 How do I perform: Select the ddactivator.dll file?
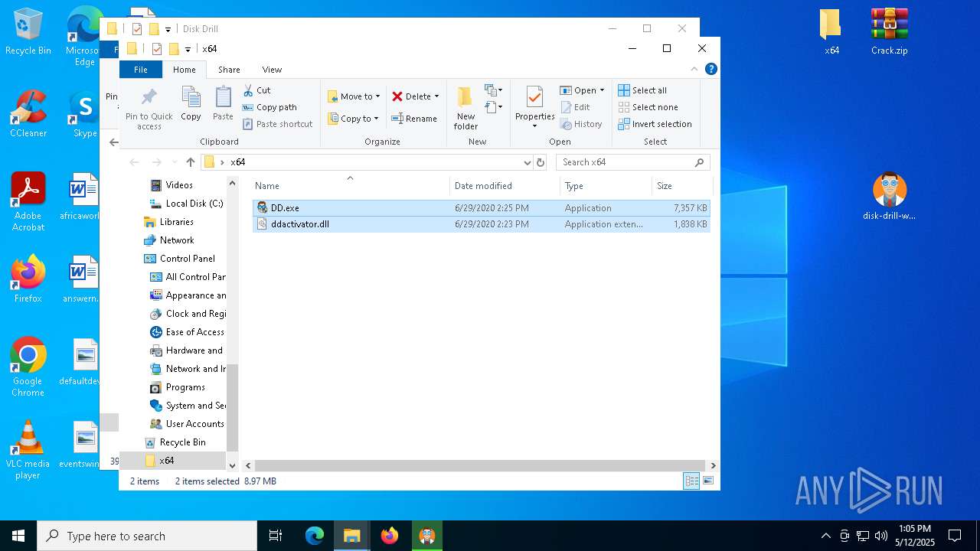(x=482, y=224)
